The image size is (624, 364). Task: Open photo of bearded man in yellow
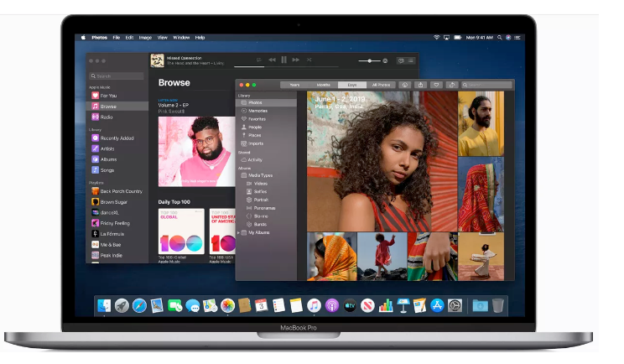pos(481,124)
